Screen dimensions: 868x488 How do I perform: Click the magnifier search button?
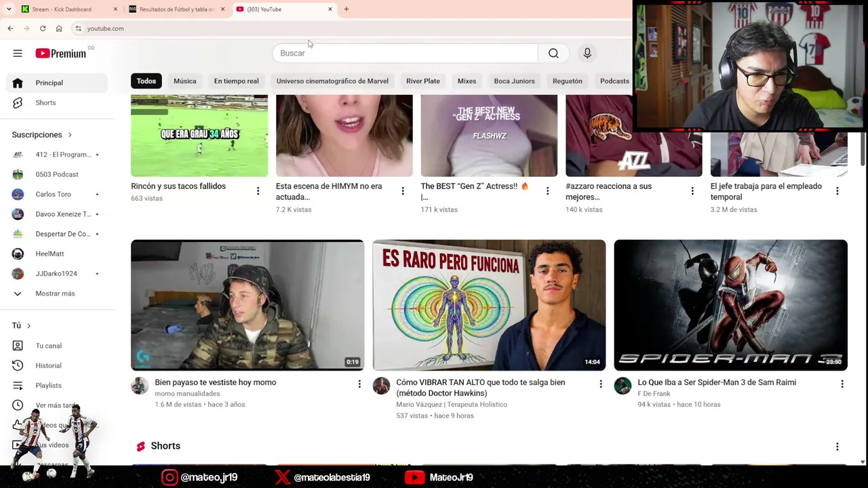coord(553,53)
